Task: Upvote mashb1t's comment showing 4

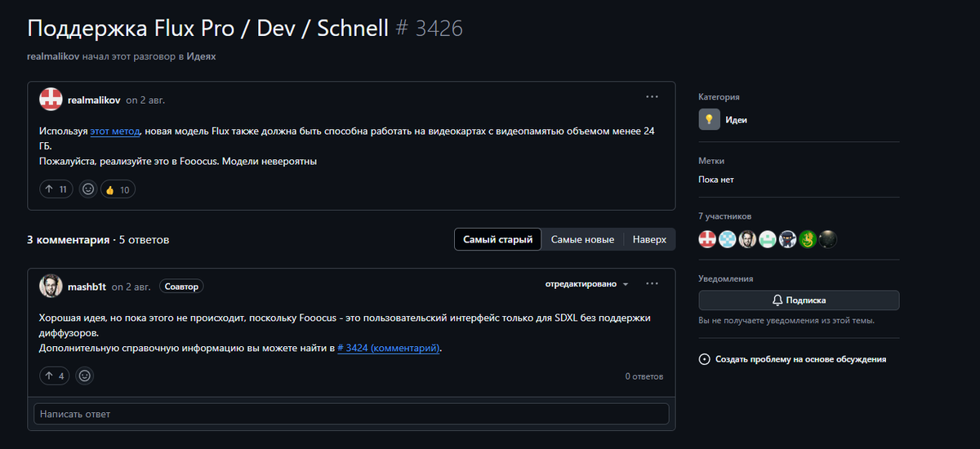Action: click(x=56, y=376)
